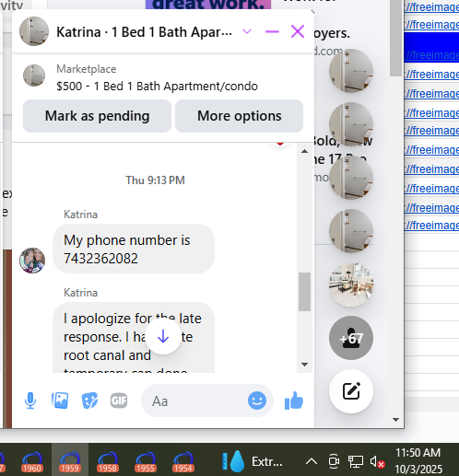The image size is (459, 476).
Task: Open the chat header listing avatar
Action: (x=34, y=31)
